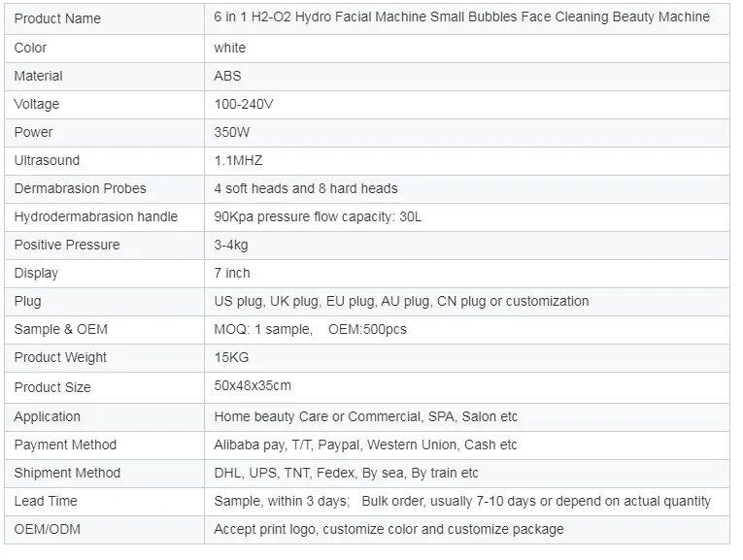Click the 4 soft heads and 8 hard heads text
The image size is (743, 560).
[x=306, y=188]
